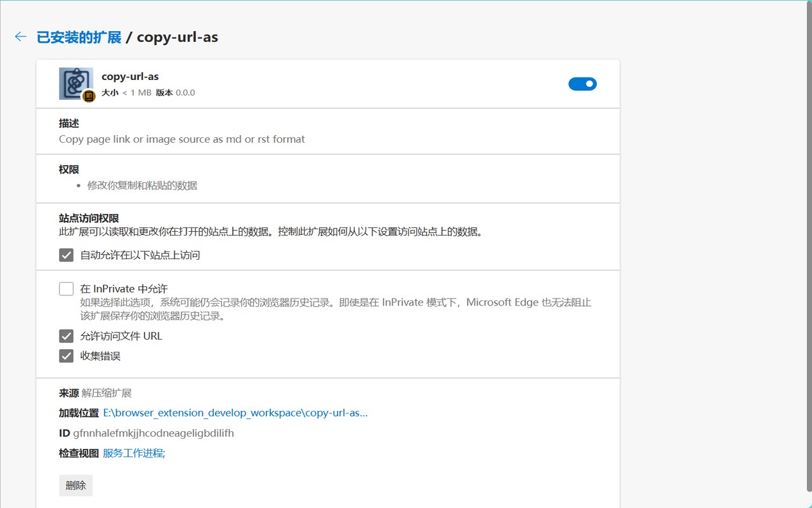
Task: Click the copy-url-as extension icon
Action: pos(76,84)
